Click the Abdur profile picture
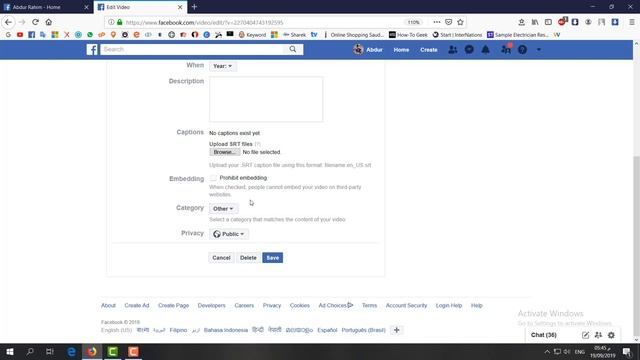 pos(358,49)
